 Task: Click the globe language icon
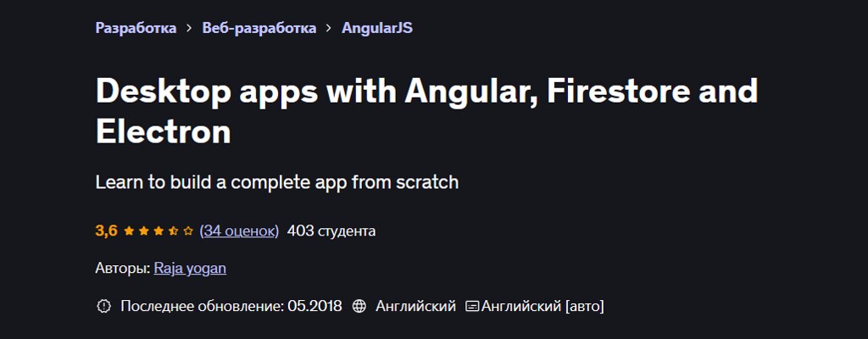coord(359,306)
